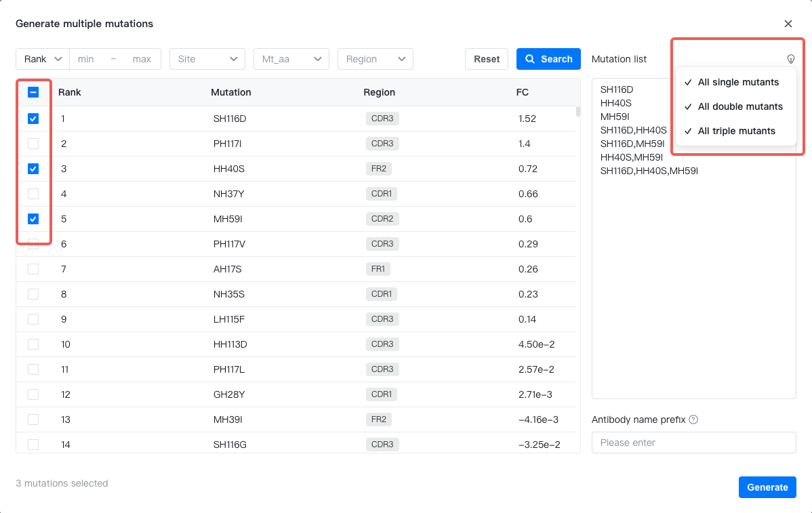Check the checkbox for rank 10 HH113D
812x513 pixels.
pyautogui.click(x=33, y=344)
